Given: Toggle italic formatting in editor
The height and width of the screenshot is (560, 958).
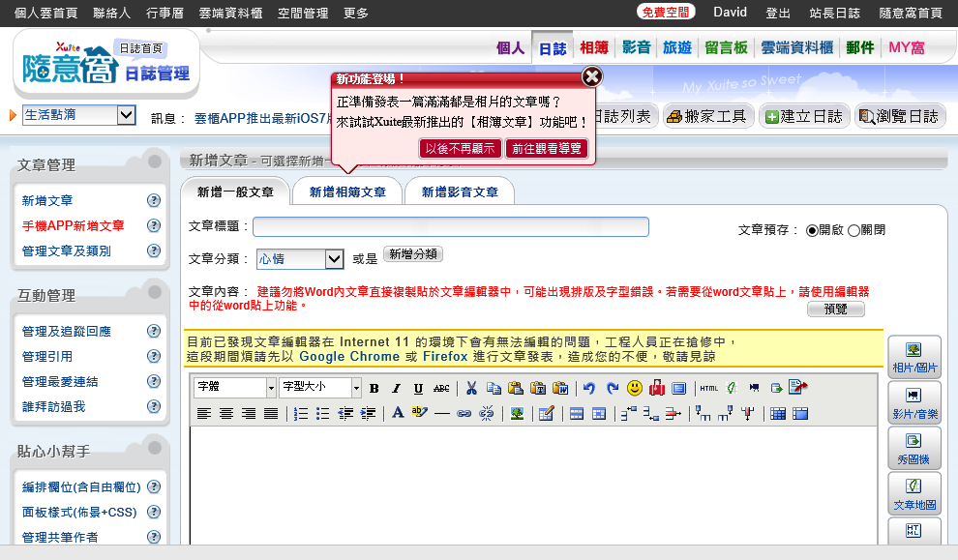Looking at the screenshot, I should click(x=396, y=388).
